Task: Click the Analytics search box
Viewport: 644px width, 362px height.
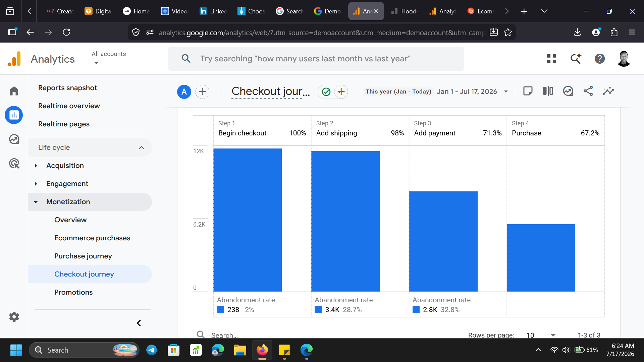Action: click(x=316, y=59)
